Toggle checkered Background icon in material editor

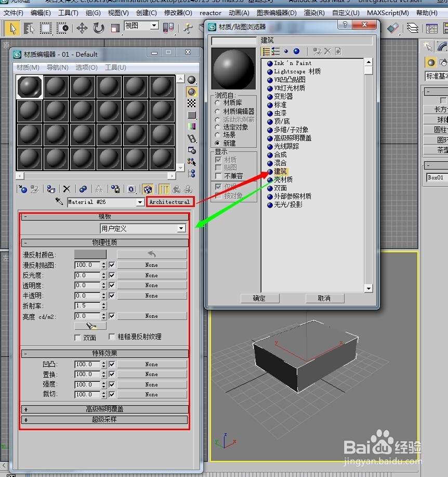pyautogui.click(x=191, y=104)
